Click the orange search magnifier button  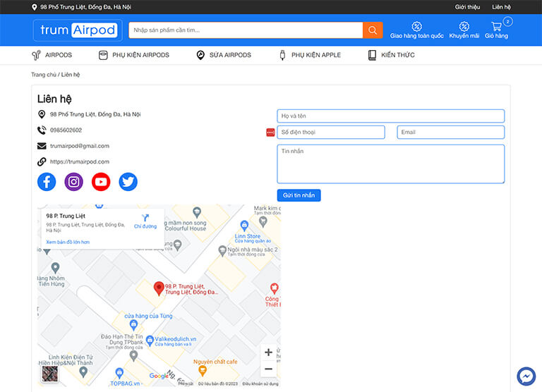(373, 30)
